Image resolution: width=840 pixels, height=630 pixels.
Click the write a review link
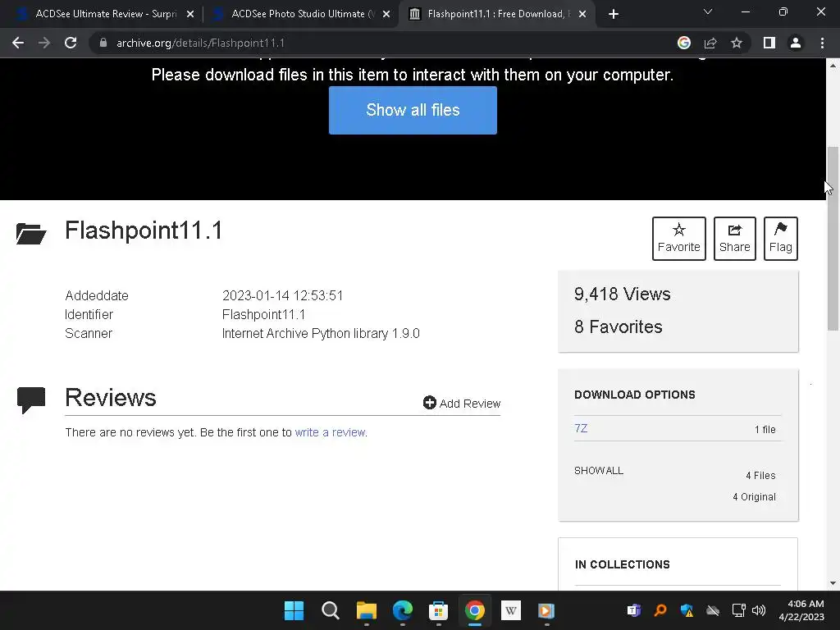[x=331, y=432]
